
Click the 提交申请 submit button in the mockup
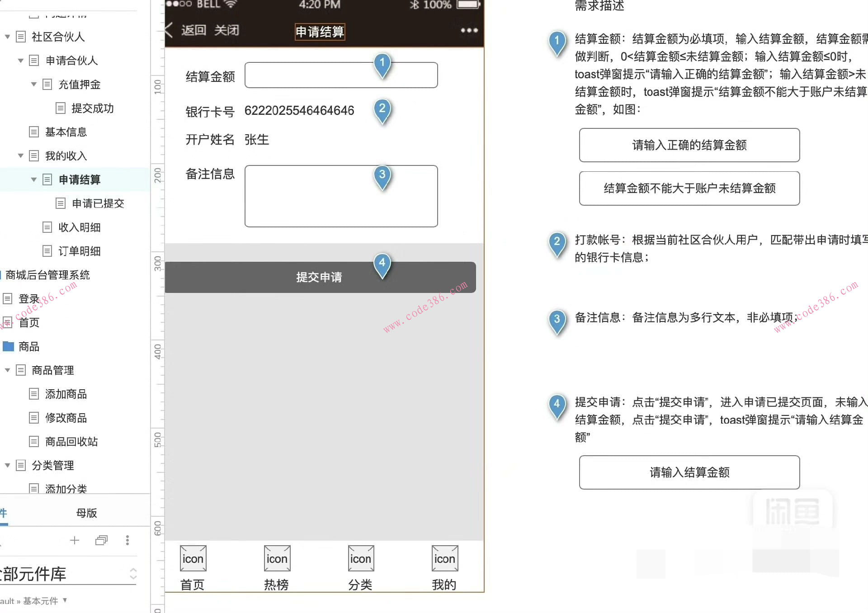coord(320,277)
